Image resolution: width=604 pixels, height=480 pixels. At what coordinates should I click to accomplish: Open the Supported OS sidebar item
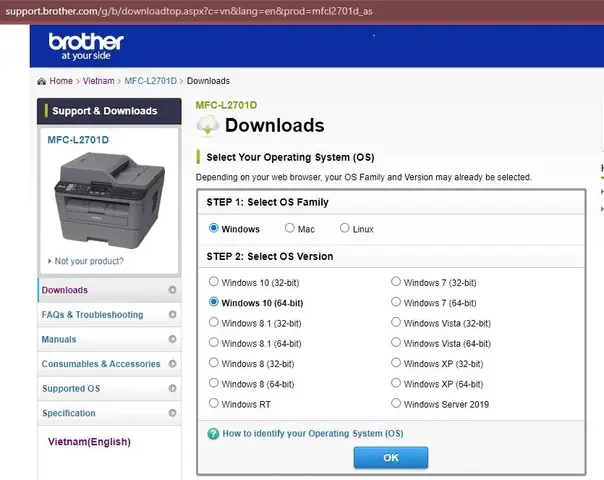[x=109, y=388]
